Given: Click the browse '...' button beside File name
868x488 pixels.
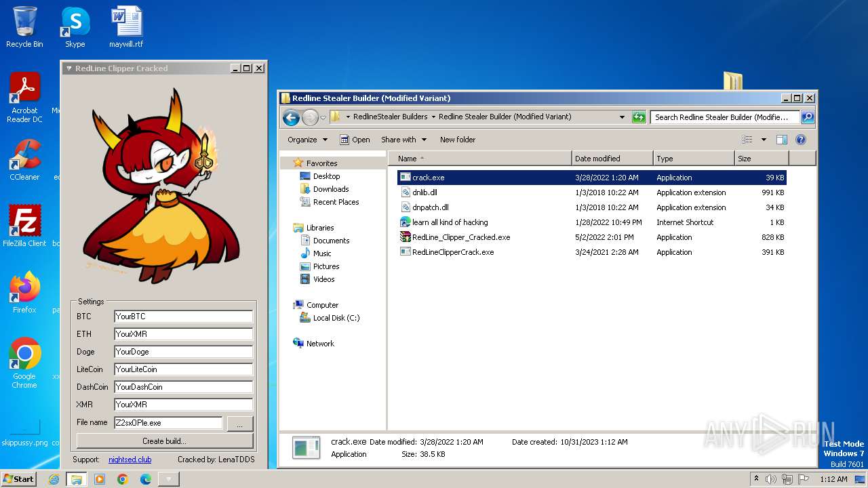Looking at the screenshot, I should point(240,424).
